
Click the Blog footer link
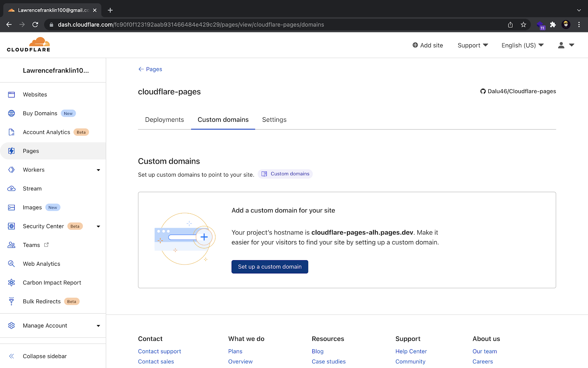point(318,351)
